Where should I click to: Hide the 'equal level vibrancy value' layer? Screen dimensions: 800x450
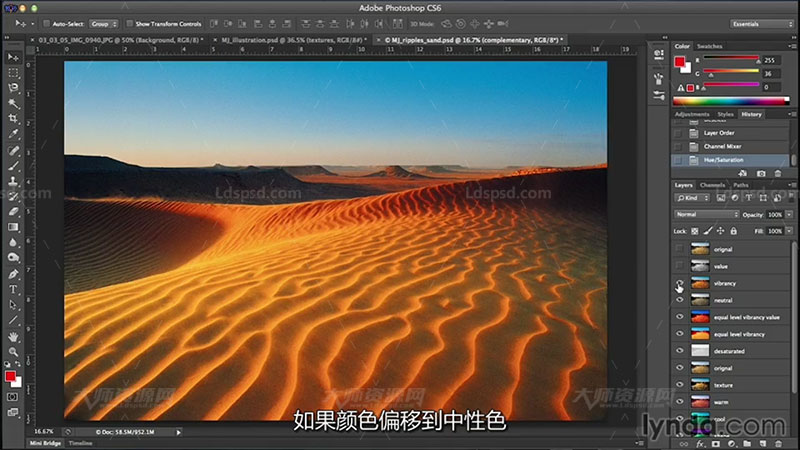(x=679, y=317)
